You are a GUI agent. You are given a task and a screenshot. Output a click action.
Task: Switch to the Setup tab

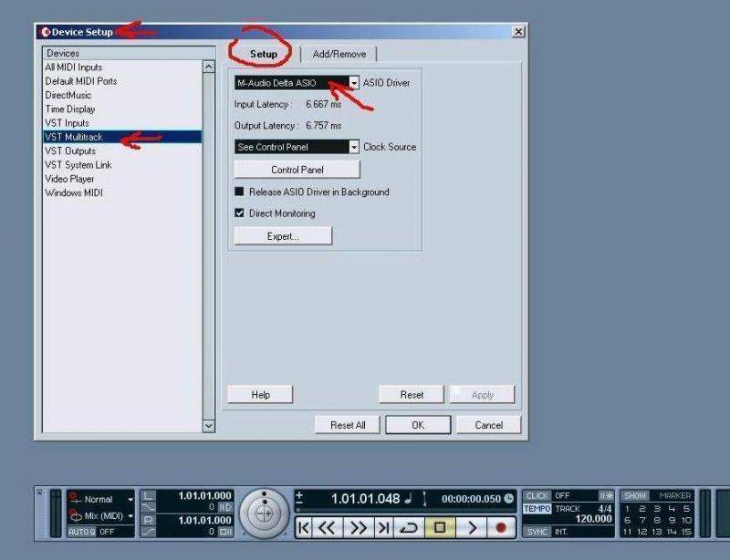[264, 54]
